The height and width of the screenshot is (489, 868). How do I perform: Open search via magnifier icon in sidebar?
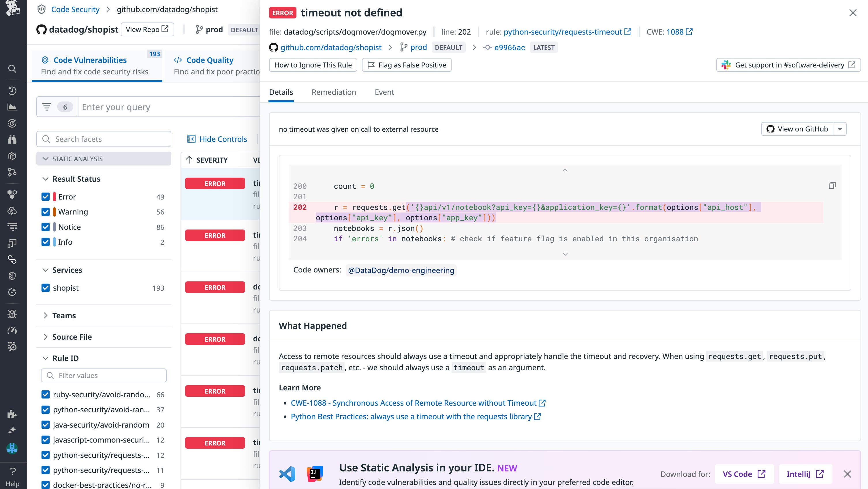[x=12, y=68]
